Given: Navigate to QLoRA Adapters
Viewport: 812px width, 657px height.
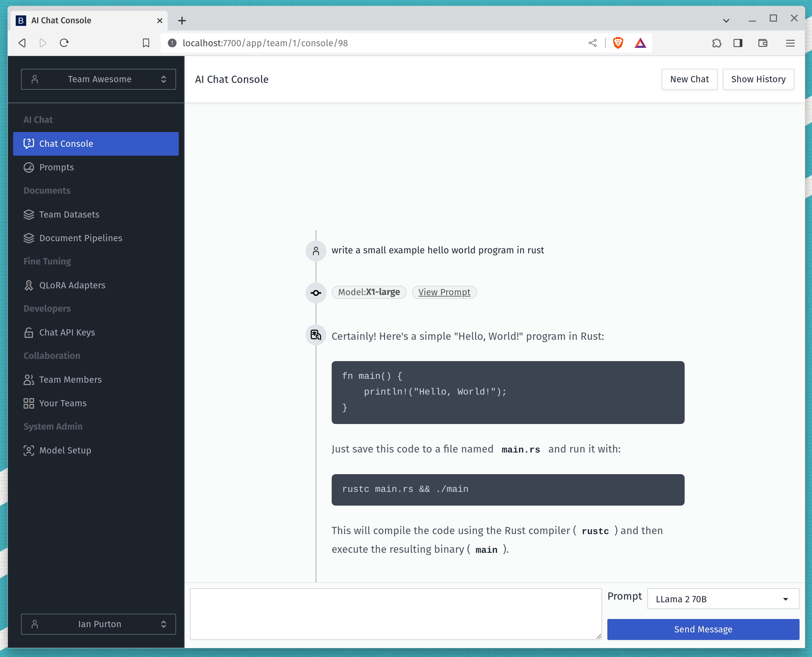Looking at the screenshot, I should tap(72, 285).
